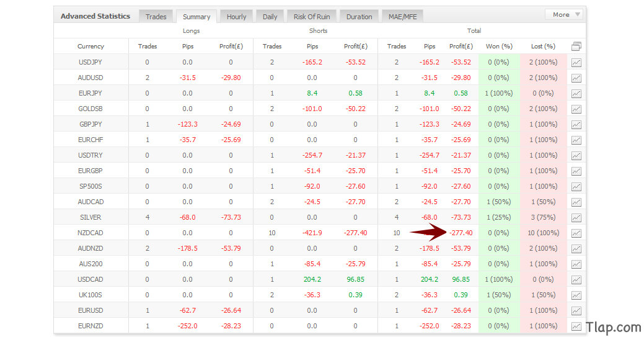
Task: Open chart icon for NZDCAD row
Action: pos(576,233)
